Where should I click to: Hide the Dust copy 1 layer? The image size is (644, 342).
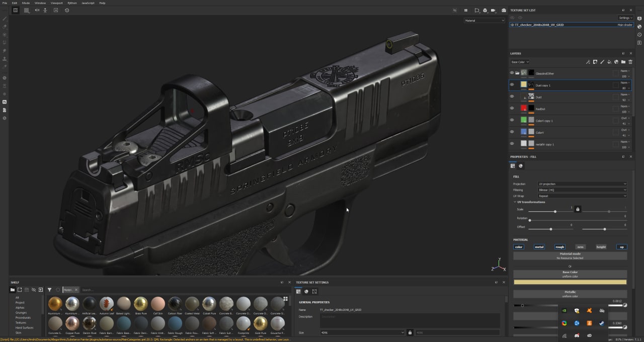(512, 85)
